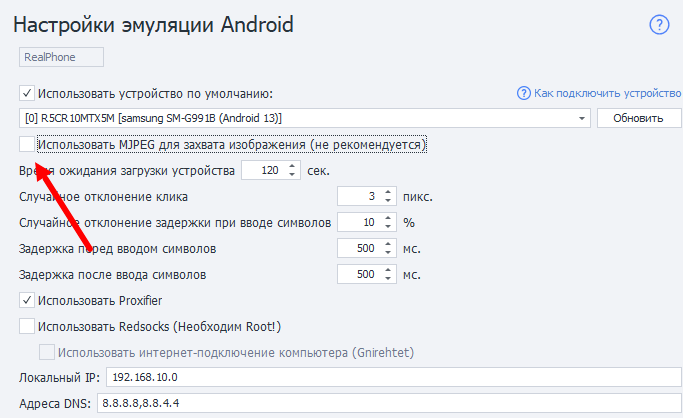Click the question icon beside device connection link
This screenshot has width=683, height=418.
pyautogui.click(x=523, y=93)
